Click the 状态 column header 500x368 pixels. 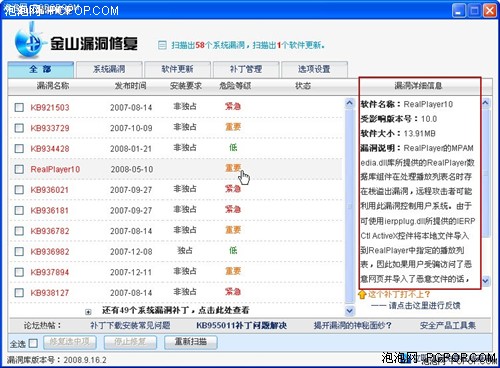click(303, 86)
